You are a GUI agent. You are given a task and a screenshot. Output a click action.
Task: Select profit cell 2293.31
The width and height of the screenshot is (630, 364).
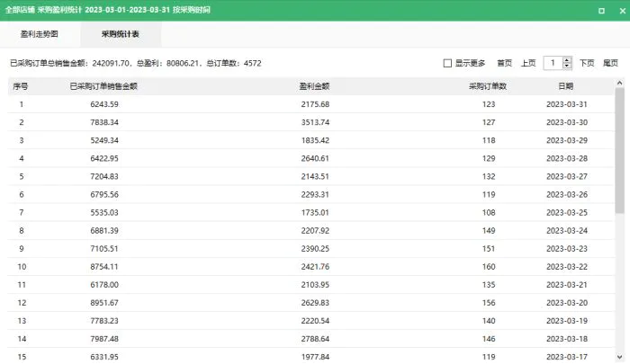315,195
